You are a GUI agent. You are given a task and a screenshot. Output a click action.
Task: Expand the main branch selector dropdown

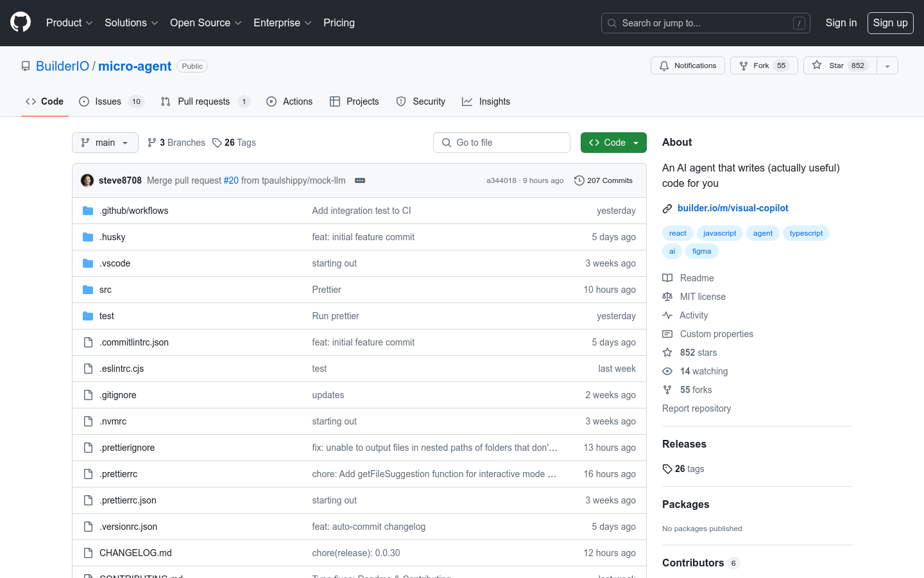click(x=105, y=143)
